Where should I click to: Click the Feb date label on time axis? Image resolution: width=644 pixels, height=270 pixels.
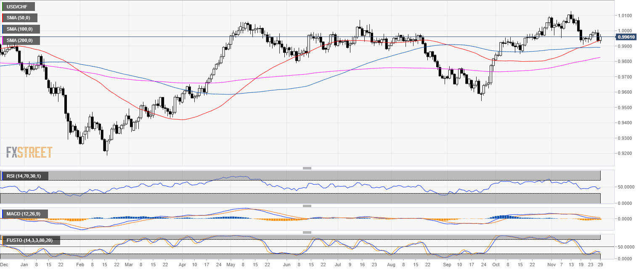80,265
